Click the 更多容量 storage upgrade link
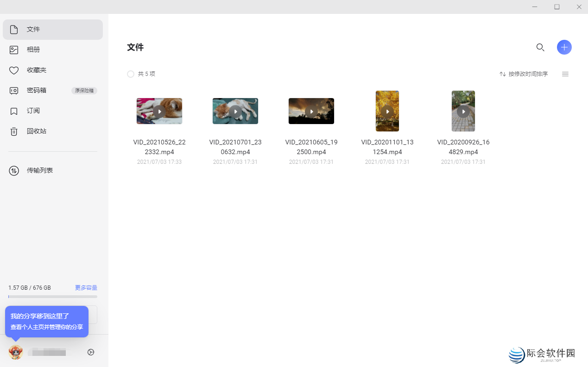The width and height of the screenshot is (588, 367). pyautogui.click(x=86, y=287)
